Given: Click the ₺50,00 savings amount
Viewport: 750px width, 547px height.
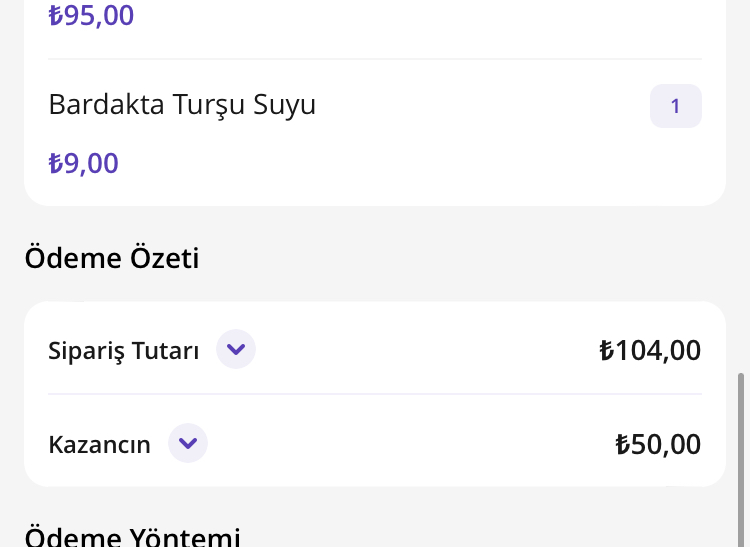Looking at the screenshot, I should 658,444.
